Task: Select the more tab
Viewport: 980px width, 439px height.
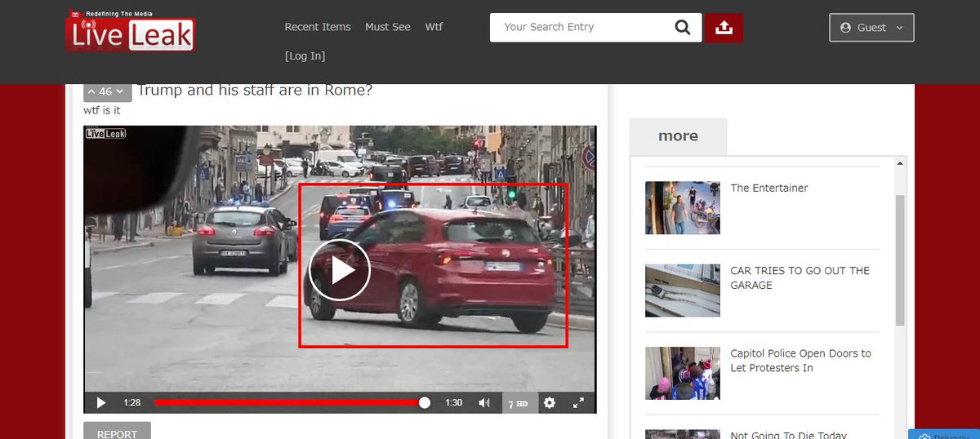Action: (x=678, y=136)
